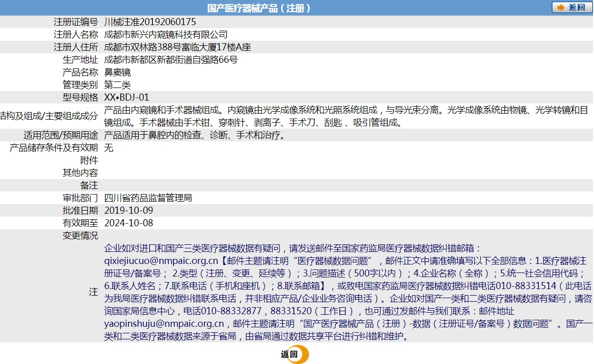Click the 结构及组成/主要组成成分 description text

346,116
